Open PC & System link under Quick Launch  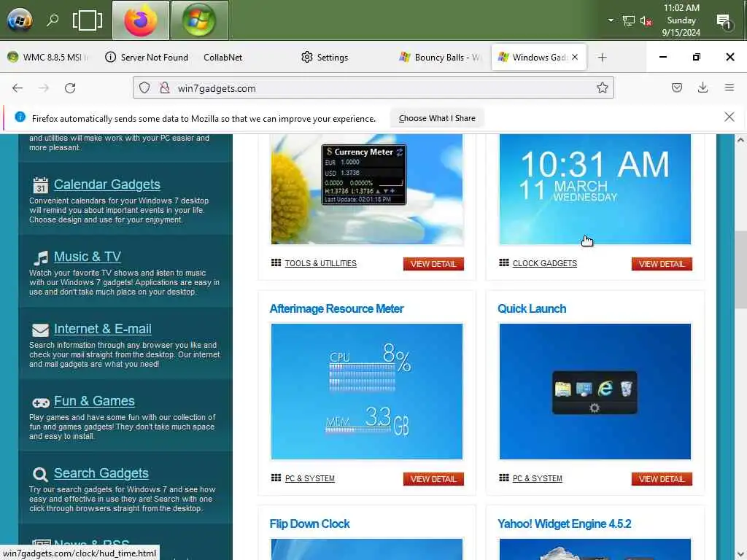(x=538, y=478)
